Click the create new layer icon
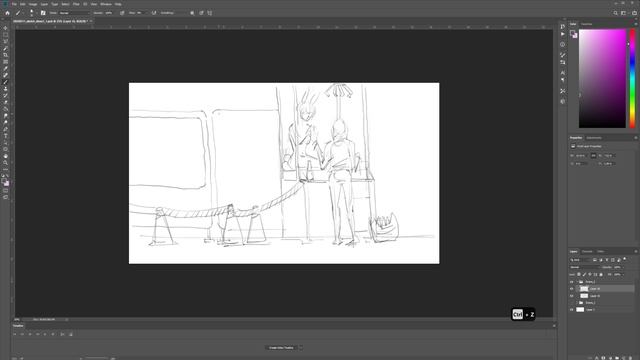The height and width of the screenshot is (360, 640). pos(624,358)
